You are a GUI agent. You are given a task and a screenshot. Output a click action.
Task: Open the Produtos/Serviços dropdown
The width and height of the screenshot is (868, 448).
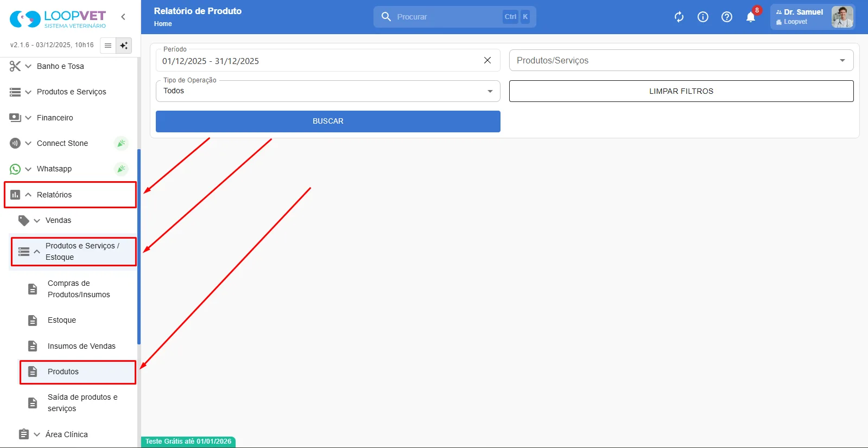681,60
